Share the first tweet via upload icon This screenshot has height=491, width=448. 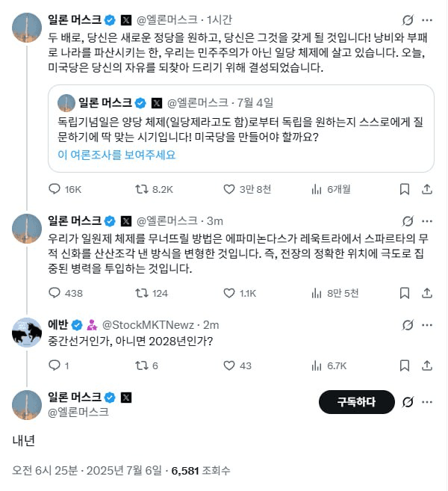tap(427, 189)
